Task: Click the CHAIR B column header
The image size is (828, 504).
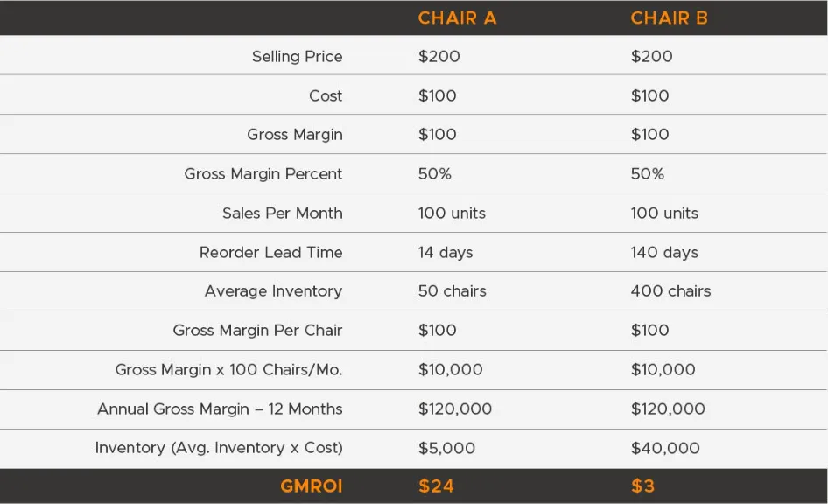Action: [669, 18]
